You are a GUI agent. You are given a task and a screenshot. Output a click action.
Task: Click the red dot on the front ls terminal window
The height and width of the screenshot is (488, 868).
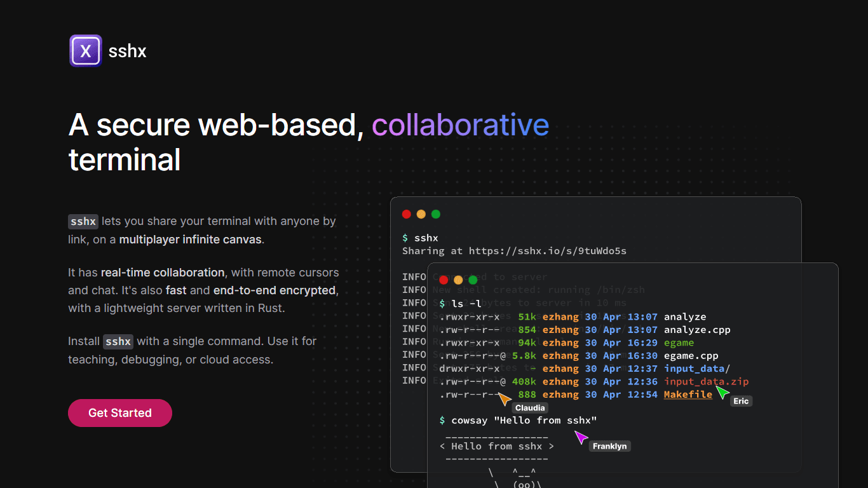coord(444,280)
